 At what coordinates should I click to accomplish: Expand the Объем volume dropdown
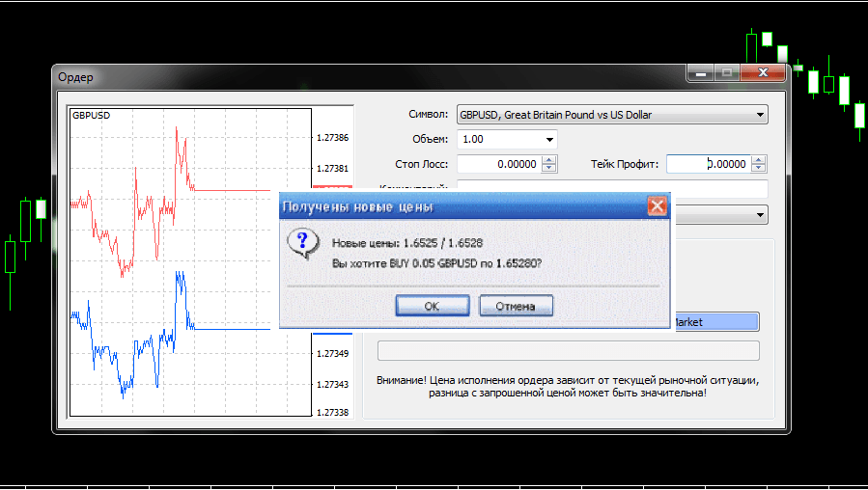549,140
